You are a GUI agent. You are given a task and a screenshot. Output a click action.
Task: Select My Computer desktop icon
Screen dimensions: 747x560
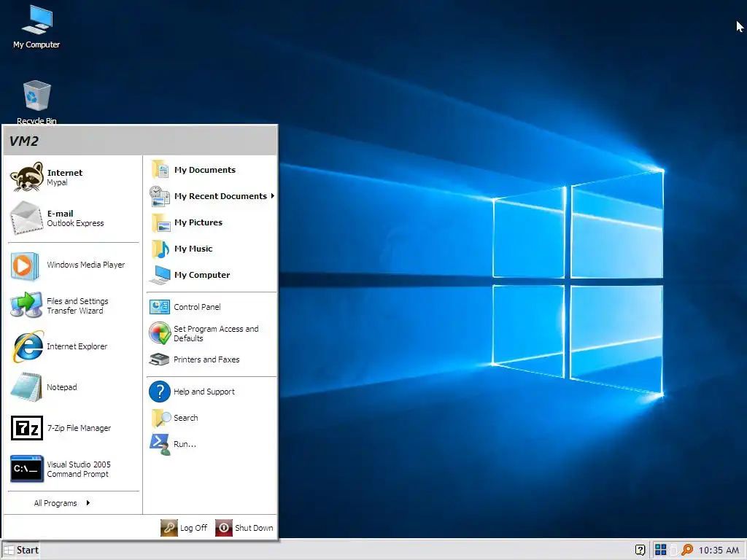[x=36, y=27]
